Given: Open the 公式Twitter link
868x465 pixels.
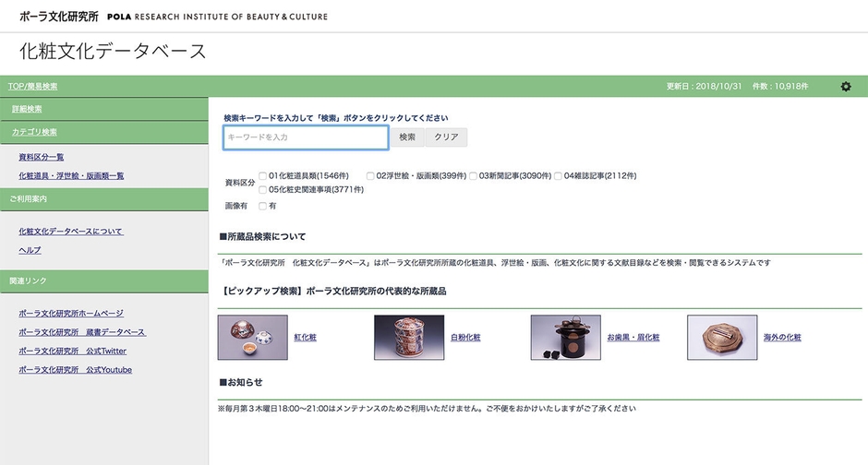Looking at the screenshot, I should [73, 351].
